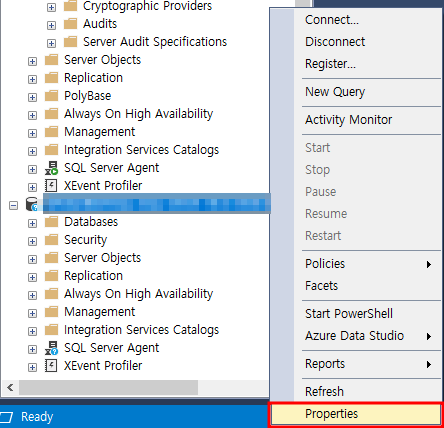Click the horizontal scrollbar left arrow
The image size is (444, 428).
pyautogui.click(x=10, y=387)
